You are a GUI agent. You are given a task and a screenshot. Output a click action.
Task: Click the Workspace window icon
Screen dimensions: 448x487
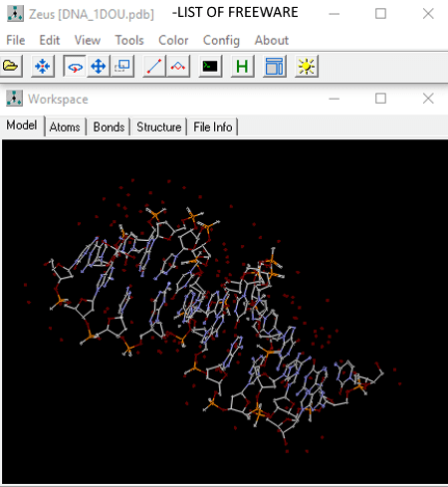pos(15,99)
